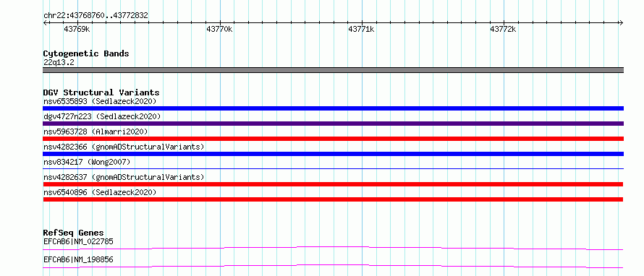The width and height of the screenshot is (644, 276).
Task: Click the 43769k ruler tick label
Action: [77, 29]
